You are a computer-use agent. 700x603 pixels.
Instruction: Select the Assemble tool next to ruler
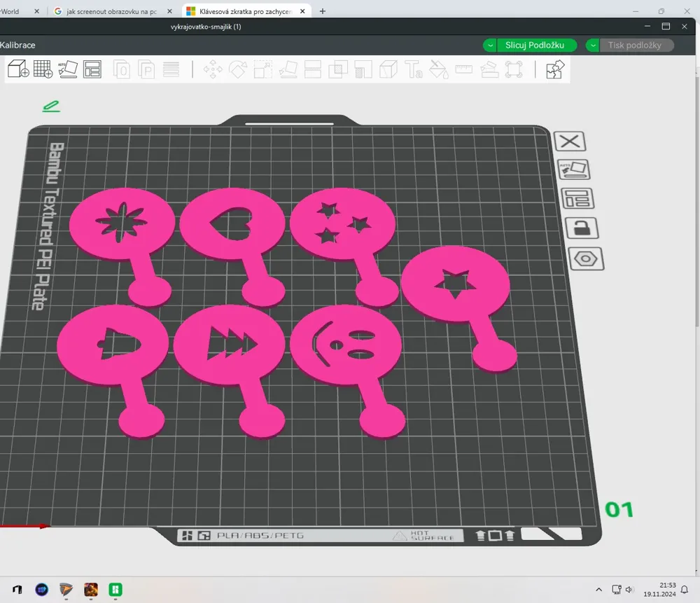(489, 69)
